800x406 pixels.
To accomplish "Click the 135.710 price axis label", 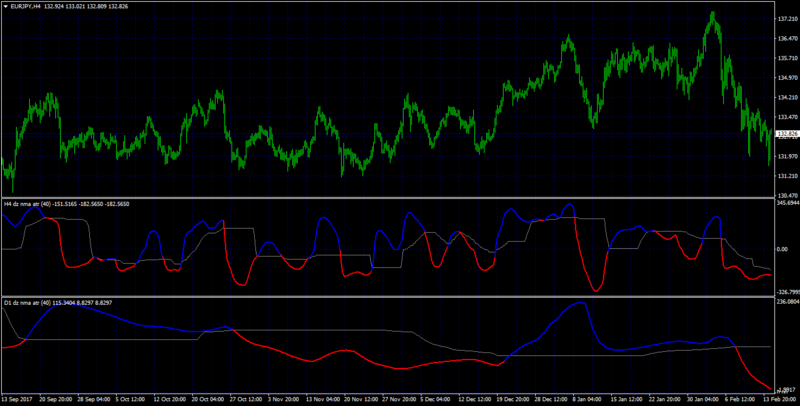I will click(x=788, y=59).
